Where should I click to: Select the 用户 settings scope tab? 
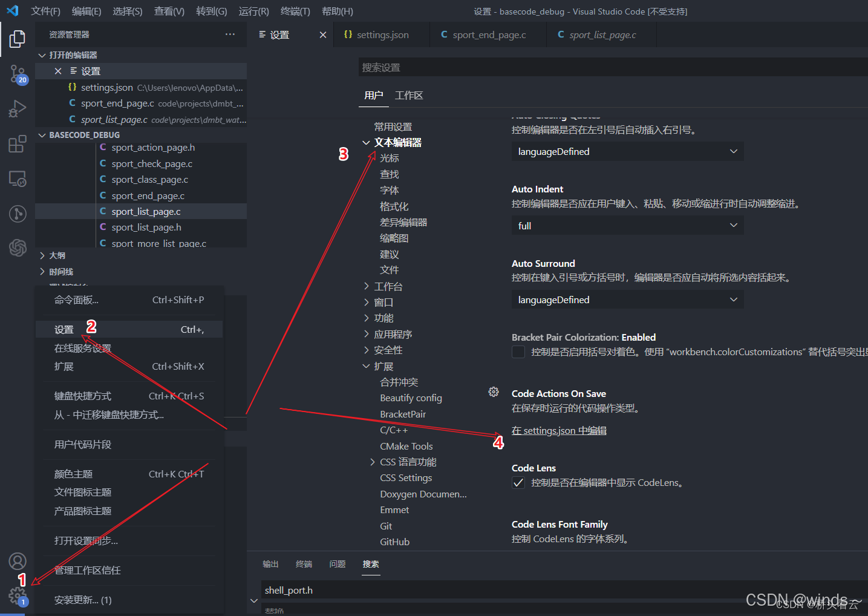pyautogui.click(x=373, y=96)
